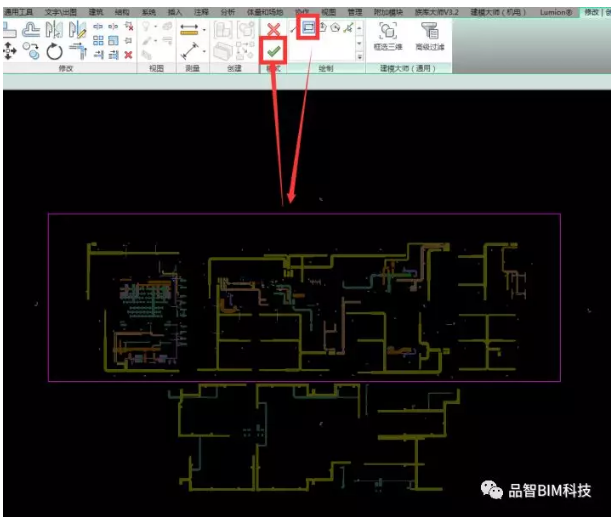Click the 建模大师（通用）panel title

pyautogui.click(x=408, y=69)
